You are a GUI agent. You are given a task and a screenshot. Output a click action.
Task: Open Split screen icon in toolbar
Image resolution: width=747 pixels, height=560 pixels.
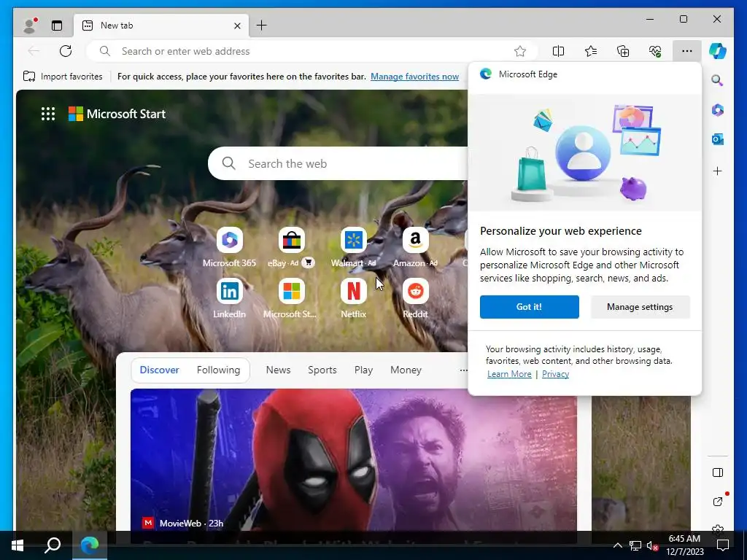coord(558,51)
